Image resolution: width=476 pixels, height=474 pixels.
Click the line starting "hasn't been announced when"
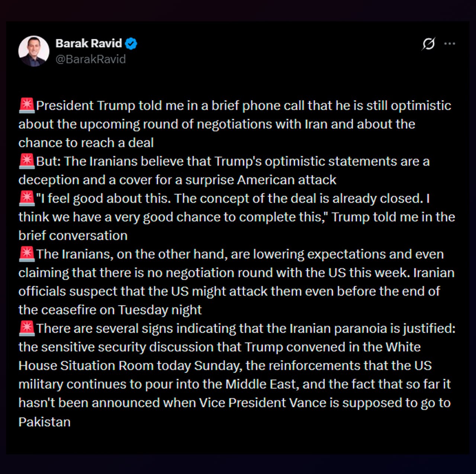click(x=234, y=403)
